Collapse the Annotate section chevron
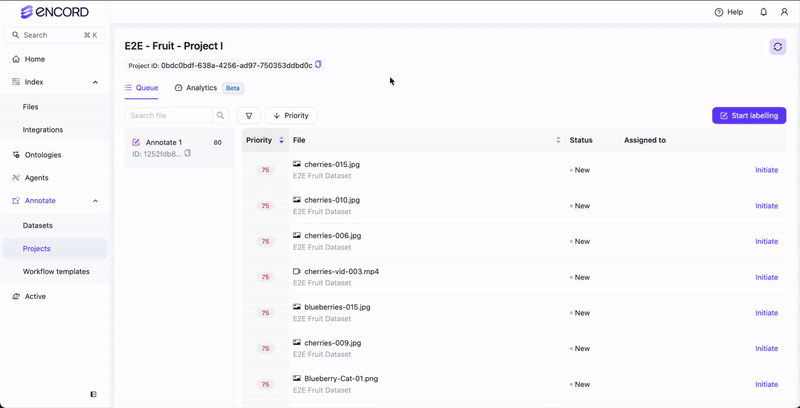 pyautogui.click(x=95, y=201)
